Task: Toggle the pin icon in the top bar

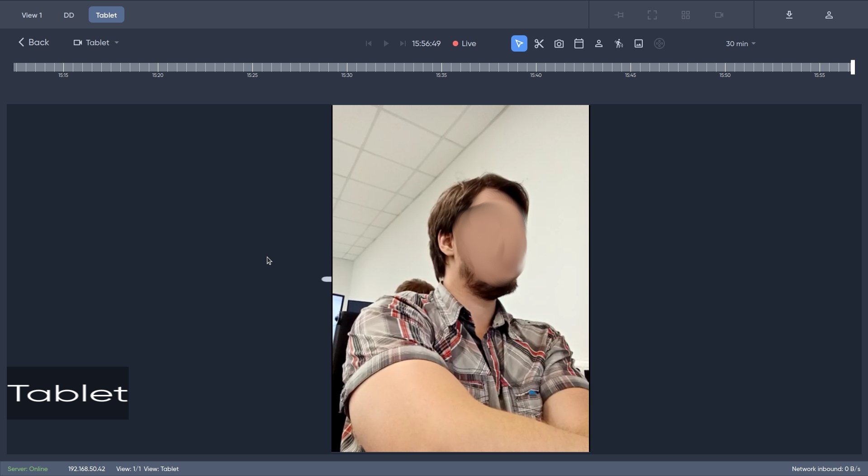Action: coord(619,15)
